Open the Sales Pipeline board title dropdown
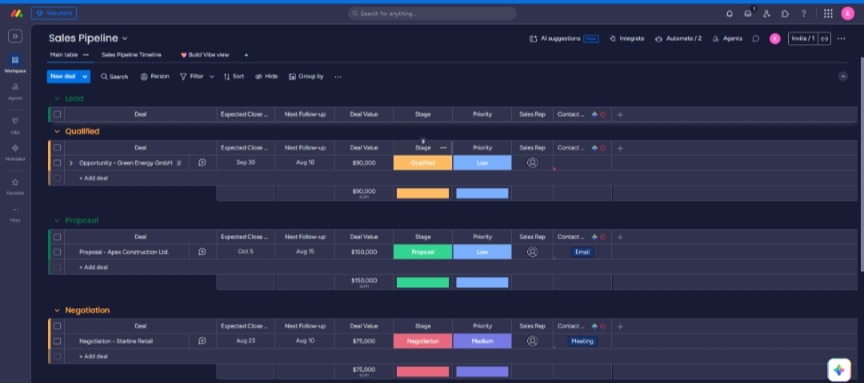This screenshot has height=383, width=864. point(125,39)
